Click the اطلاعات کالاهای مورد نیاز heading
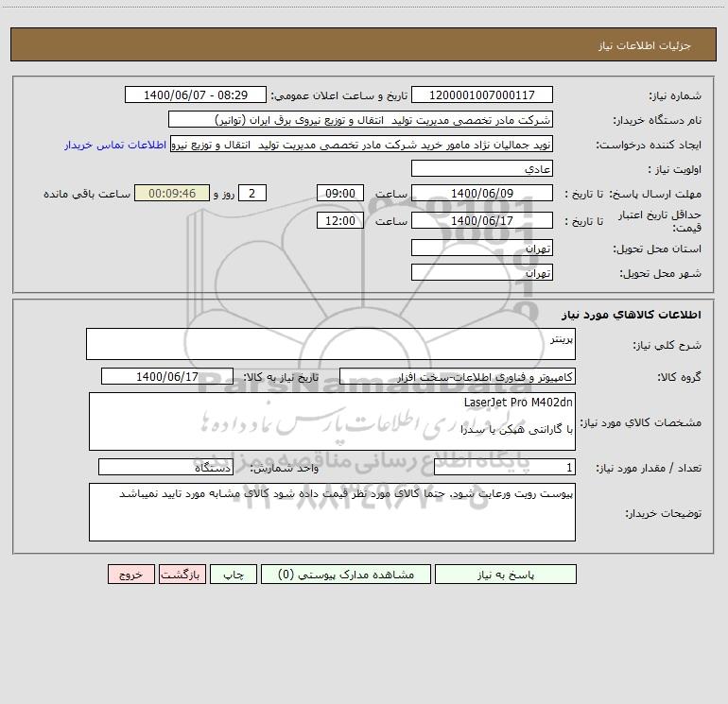This screenshot has width=728, height=704. 632,315
